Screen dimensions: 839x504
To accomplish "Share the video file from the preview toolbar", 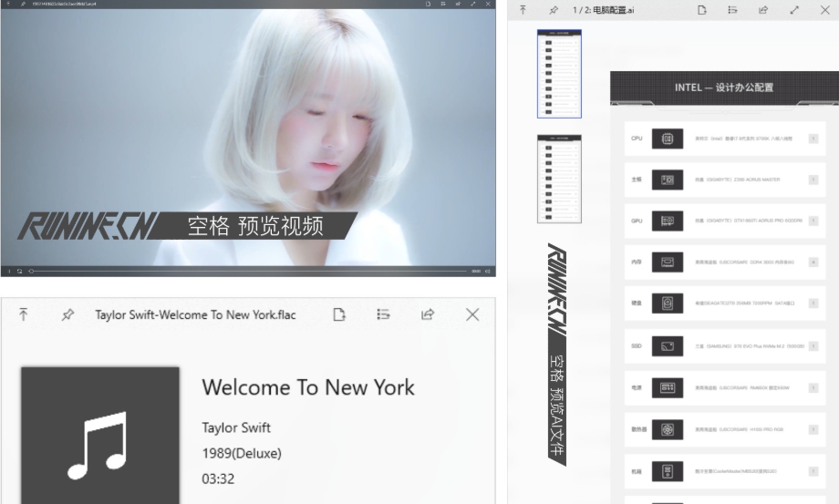I will (x=458, y=4).
